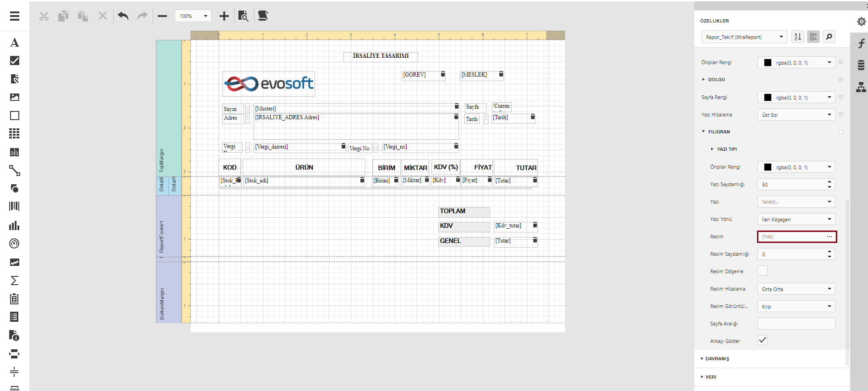Viewport: 868px width, 391px height.
Task: Select the Bar Code tool in toolbox
Action: (x=15, y=206)
